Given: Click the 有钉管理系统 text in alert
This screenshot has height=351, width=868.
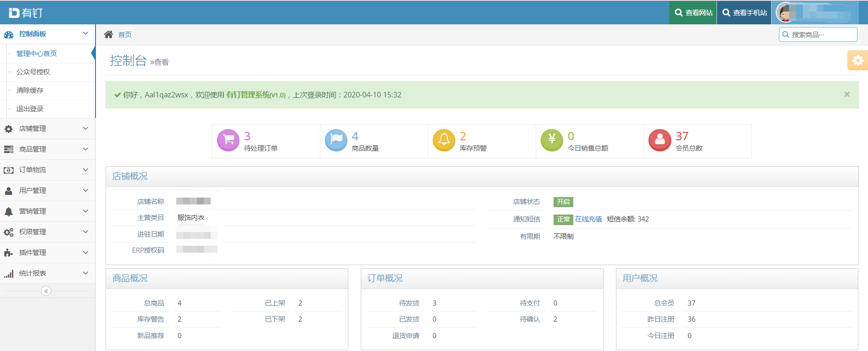Looking at the screenshot, I should pos(248,95).
